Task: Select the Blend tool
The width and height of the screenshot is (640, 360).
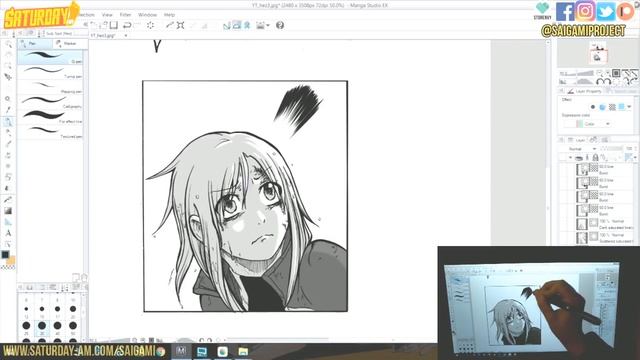Action: [8, 188]
